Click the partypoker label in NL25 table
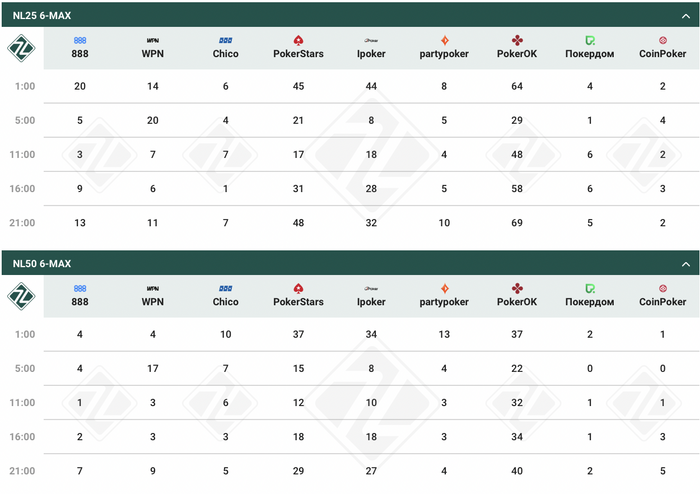 [444, 54]
